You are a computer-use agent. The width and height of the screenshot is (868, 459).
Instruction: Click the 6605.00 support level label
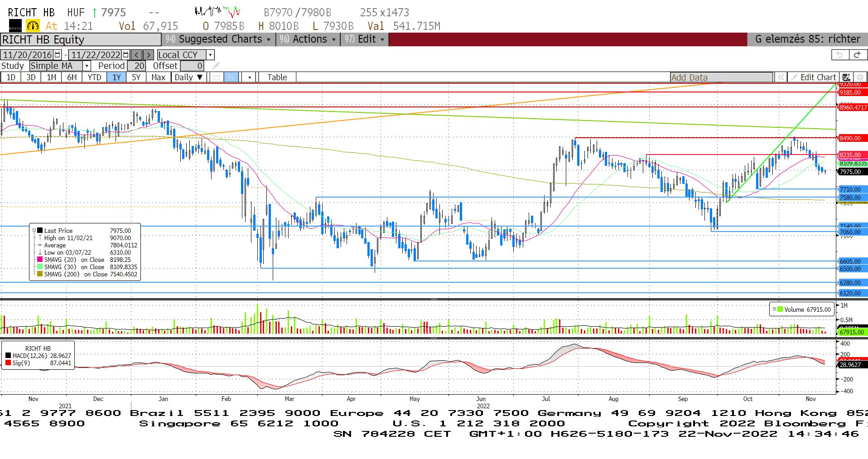[852, 261]
